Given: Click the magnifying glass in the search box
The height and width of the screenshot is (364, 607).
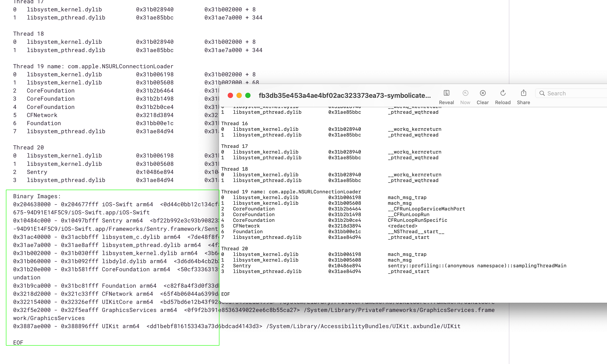Looking at the screenshot, I should pyautogui.click(x=542, y=93).
